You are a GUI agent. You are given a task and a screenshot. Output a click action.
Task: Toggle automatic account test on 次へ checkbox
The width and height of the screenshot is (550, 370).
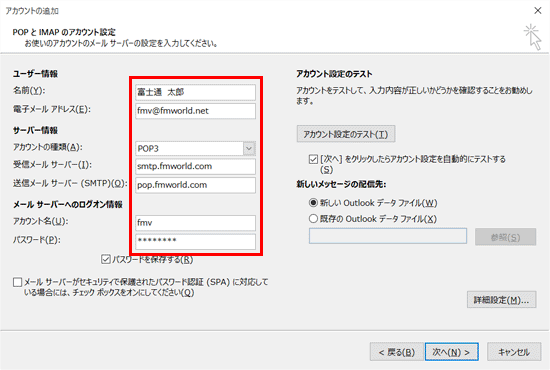(x=313, y=159)
